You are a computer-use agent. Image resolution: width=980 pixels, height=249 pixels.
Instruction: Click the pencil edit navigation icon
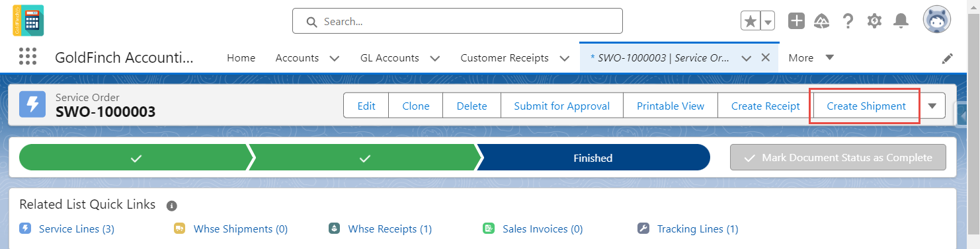[948, 58]
